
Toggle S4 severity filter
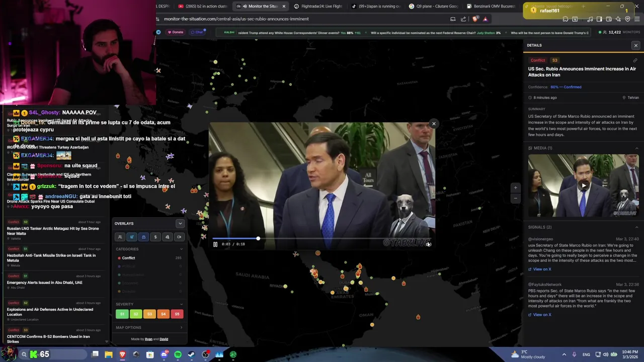pos(163,314)
